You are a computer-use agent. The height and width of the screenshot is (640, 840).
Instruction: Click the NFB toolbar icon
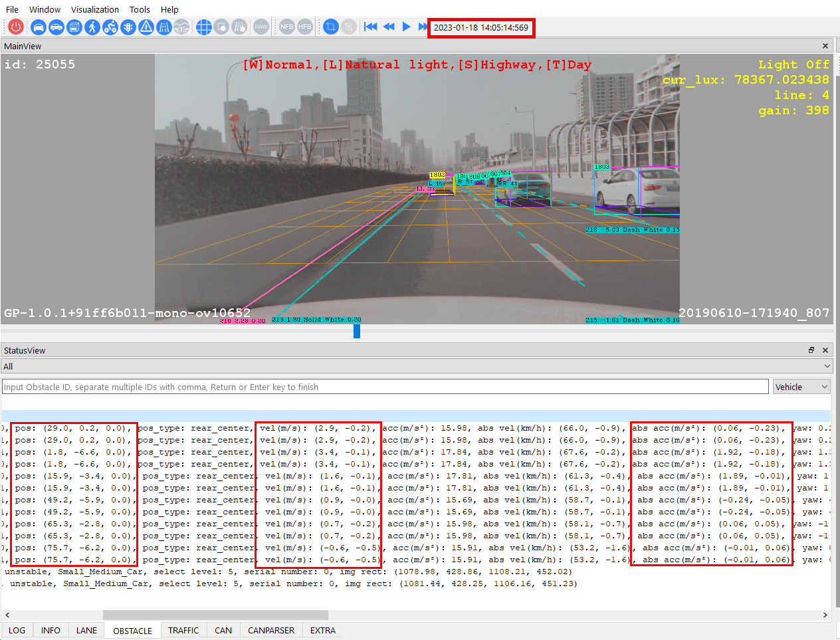pyautogui.click(x=286, y=27)
